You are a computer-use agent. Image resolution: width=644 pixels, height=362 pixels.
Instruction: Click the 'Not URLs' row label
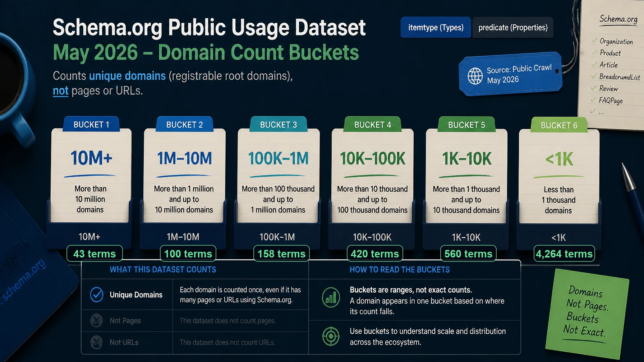click(124, 343)
